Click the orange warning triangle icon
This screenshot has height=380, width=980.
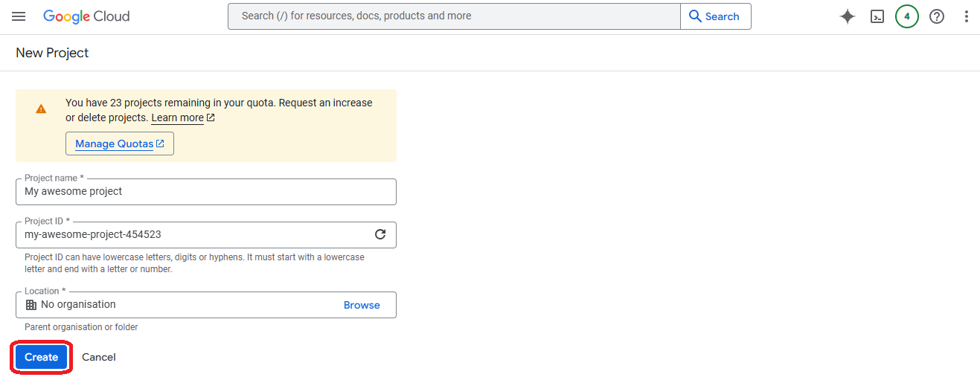(41, 109)
